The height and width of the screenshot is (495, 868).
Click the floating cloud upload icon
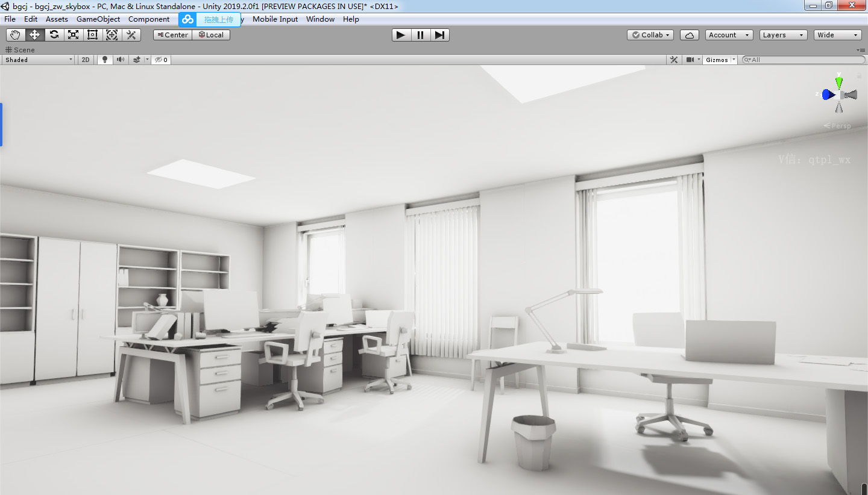[x=188, y=19]
